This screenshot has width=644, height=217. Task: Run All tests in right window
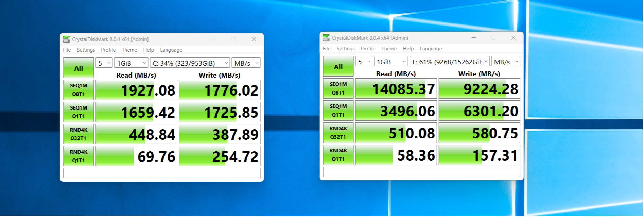(338, 67)
